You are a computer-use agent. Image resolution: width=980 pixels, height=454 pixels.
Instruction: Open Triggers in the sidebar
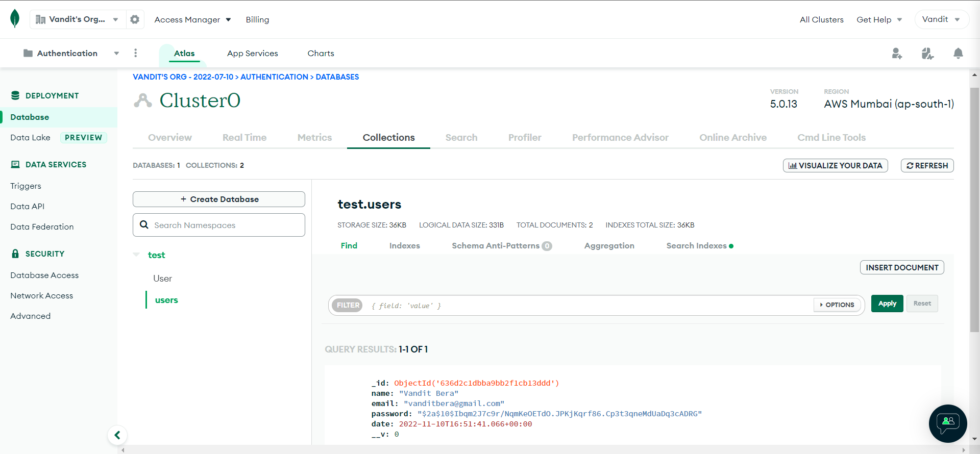coord(26,186)
